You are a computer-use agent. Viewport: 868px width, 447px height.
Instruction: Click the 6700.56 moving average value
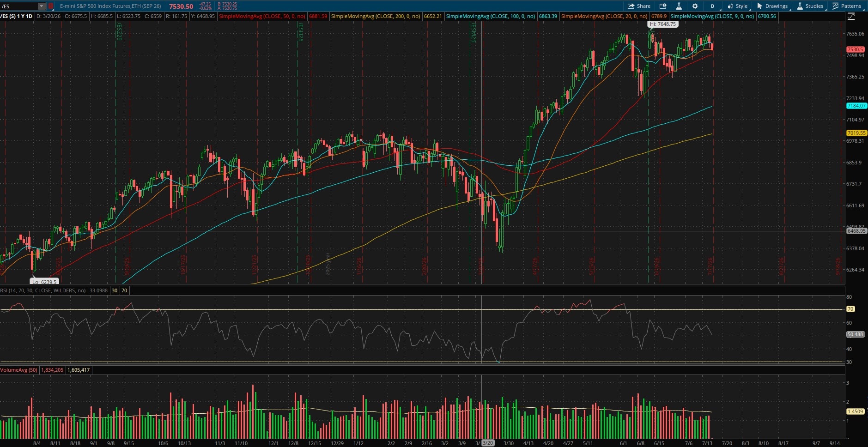click(x=767, y=16)
